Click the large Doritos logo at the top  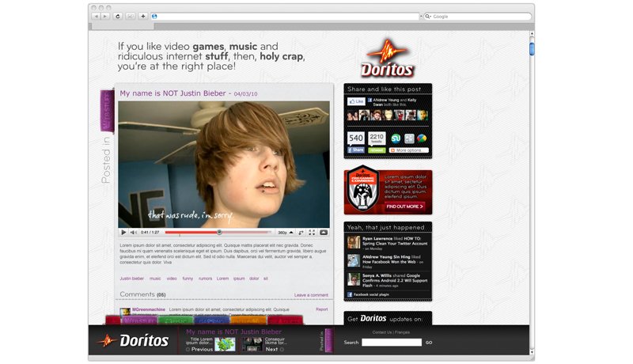tap(387, 59)
